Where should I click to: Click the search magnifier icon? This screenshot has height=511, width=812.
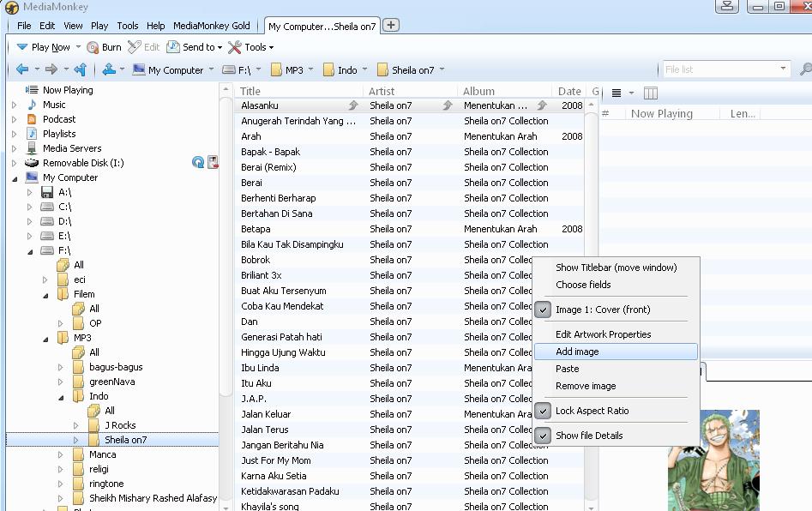(x=805, y=69)
